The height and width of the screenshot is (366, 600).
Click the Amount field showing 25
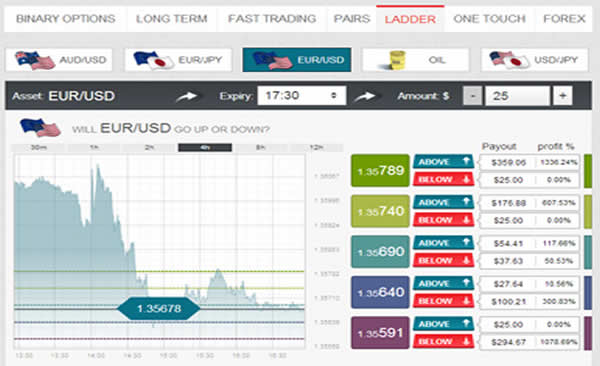pyautogui.click(x=517, y=96)
